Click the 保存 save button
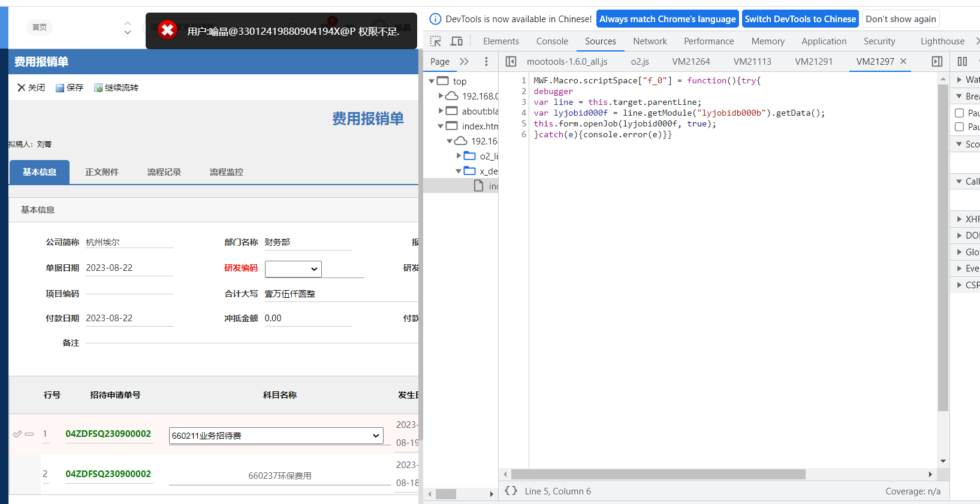 tap(70, 87)
